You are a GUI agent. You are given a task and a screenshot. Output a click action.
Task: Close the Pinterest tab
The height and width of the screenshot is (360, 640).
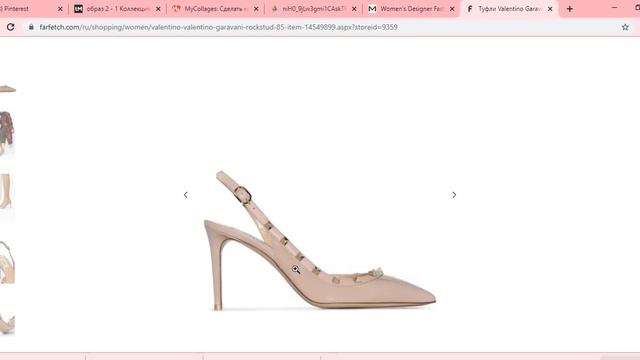coord(60,9)
